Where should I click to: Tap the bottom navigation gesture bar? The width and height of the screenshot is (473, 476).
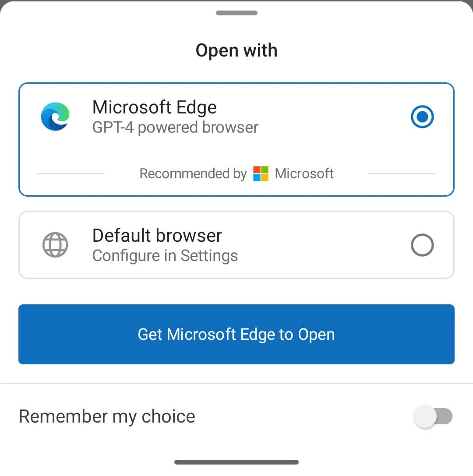click(x=236, y=462)
